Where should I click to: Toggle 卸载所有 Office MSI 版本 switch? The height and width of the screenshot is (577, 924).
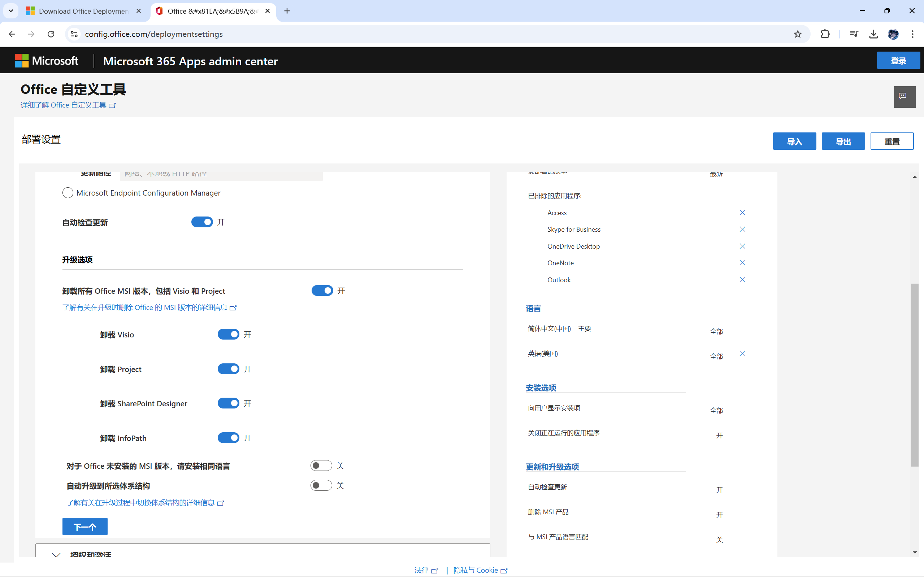click(322, 291)
